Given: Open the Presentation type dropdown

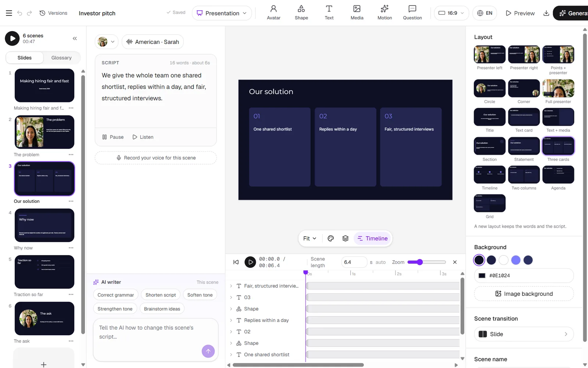Looking at the screenshot, I should (222, 13).
